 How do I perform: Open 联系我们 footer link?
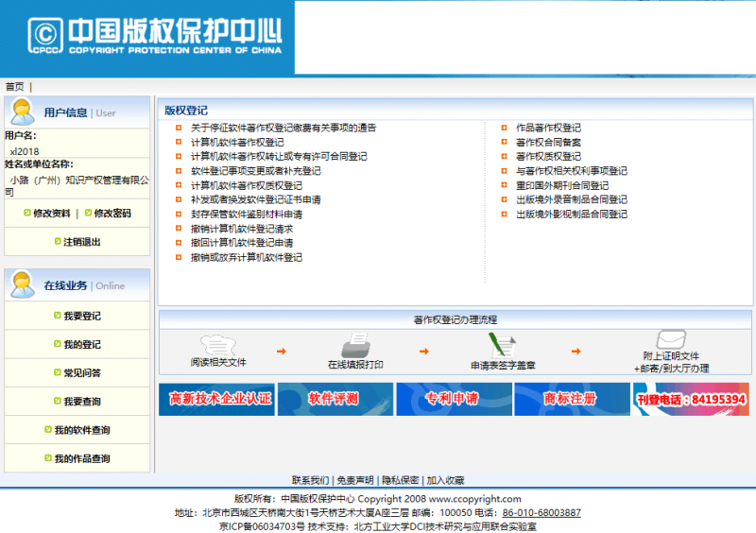(x=310, y=480)
